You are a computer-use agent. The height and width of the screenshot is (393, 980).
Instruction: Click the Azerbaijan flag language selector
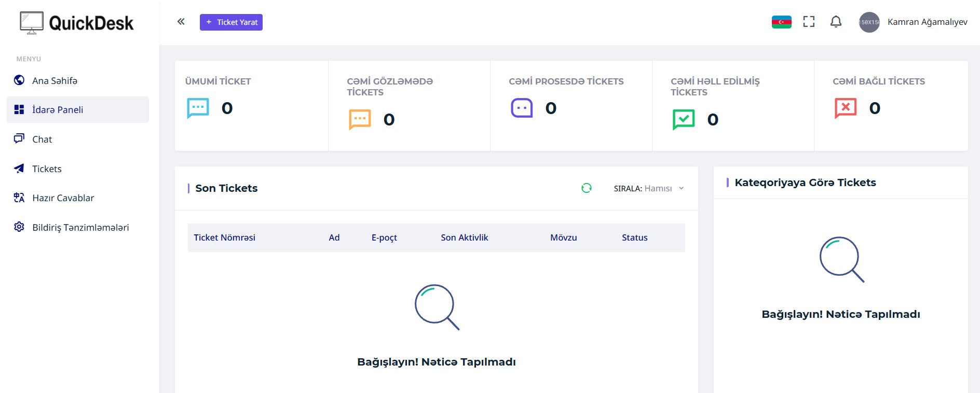781,22
